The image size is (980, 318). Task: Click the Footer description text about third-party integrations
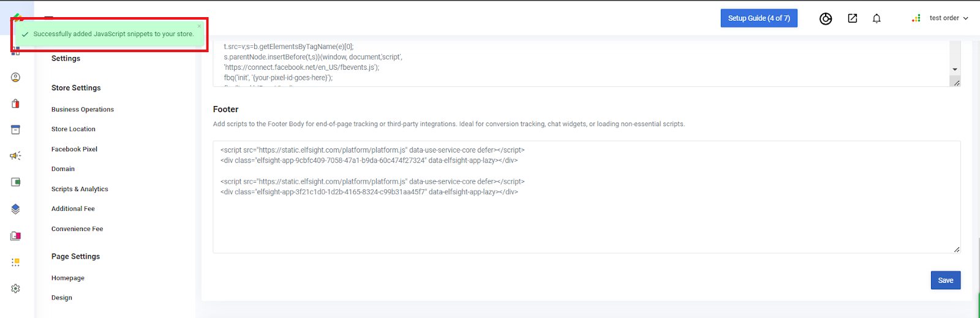point(449,124)
